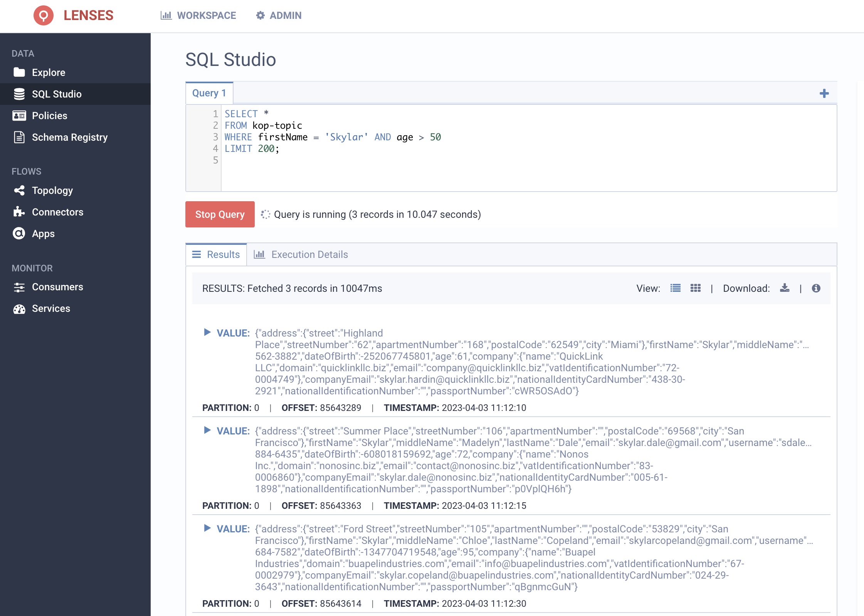Click the Lenses logo
Viewport: 864px width, 616px height.
click(44, 15)
